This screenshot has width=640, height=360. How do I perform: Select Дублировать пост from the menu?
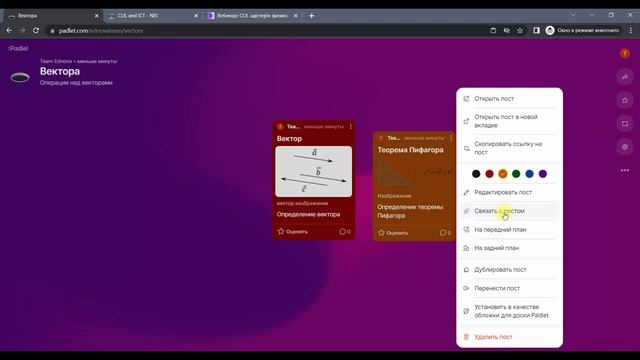tap(509, 270)
